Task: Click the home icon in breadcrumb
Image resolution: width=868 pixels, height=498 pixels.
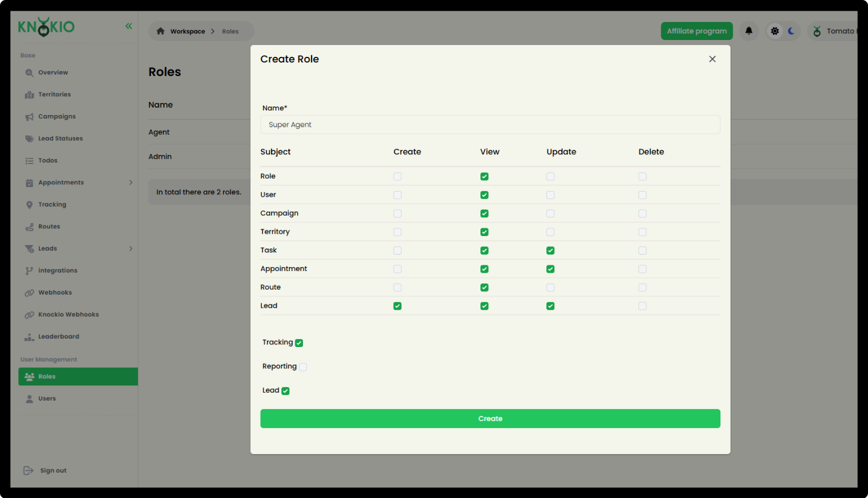Action: click(161, 31)
